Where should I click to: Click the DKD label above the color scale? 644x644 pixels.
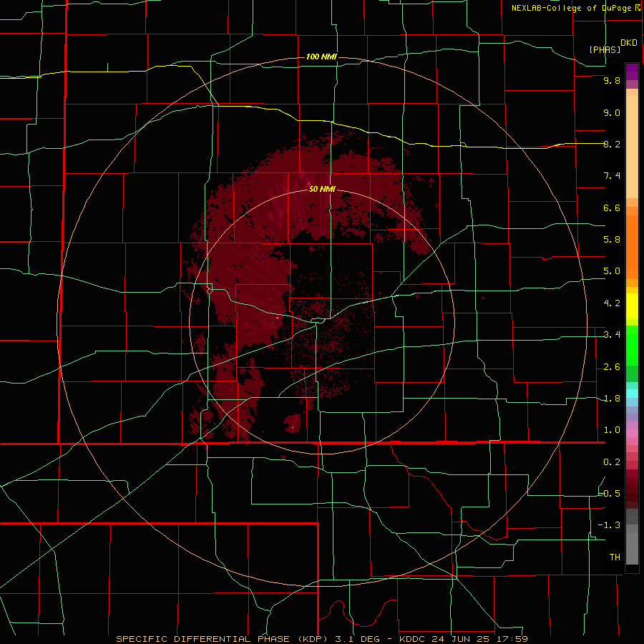click(629, 43)
